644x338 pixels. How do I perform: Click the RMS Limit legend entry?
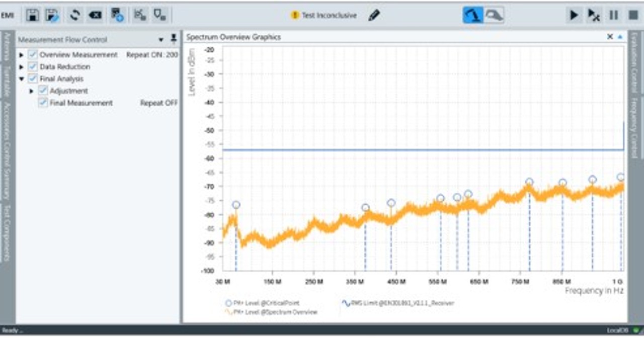point(398,303)
